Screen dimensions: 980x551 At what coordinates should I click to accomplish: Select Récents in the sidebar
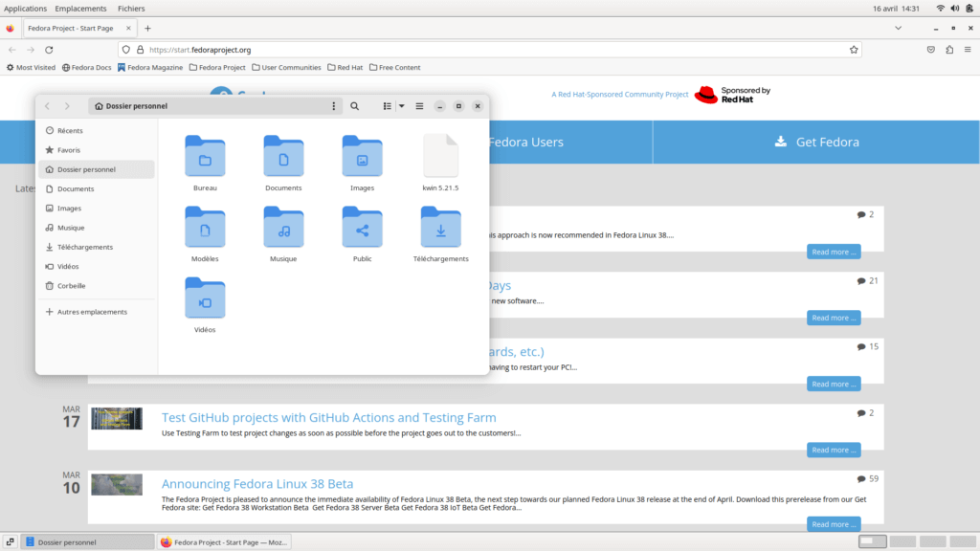pyautogui.click(x=97, y=130)
